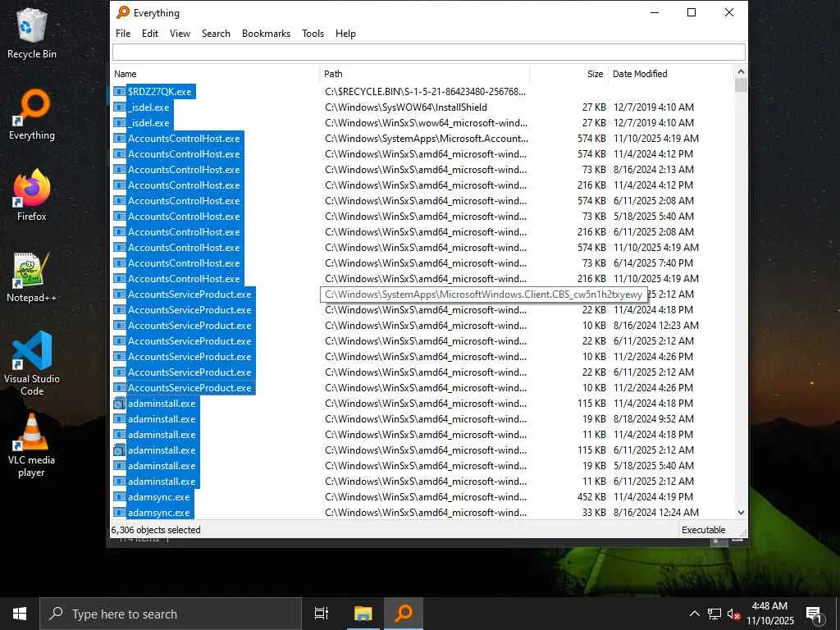
Task: Open Task View on the taskbar
Action: [322, 614]
